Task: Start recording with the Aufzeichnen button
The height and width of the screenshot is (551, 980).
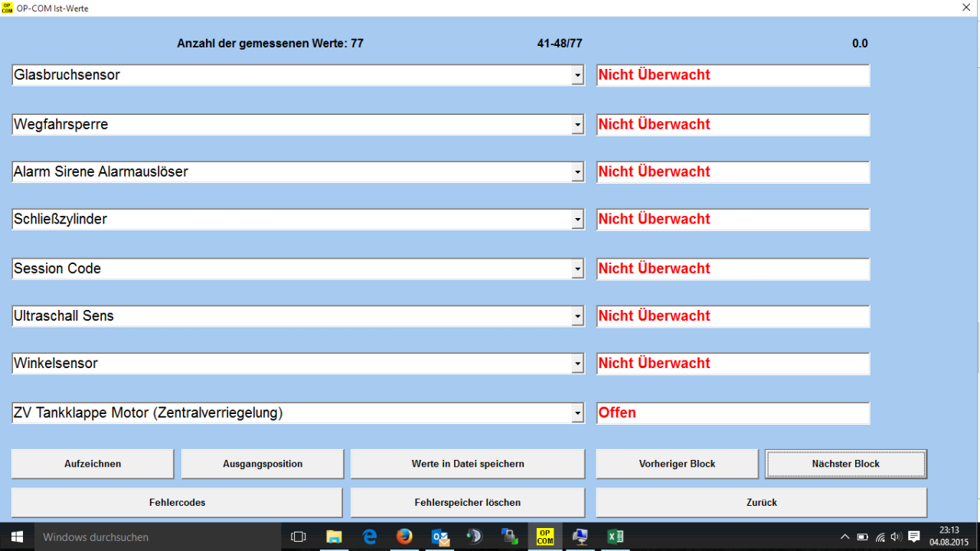Action: [x=93, y=464]
